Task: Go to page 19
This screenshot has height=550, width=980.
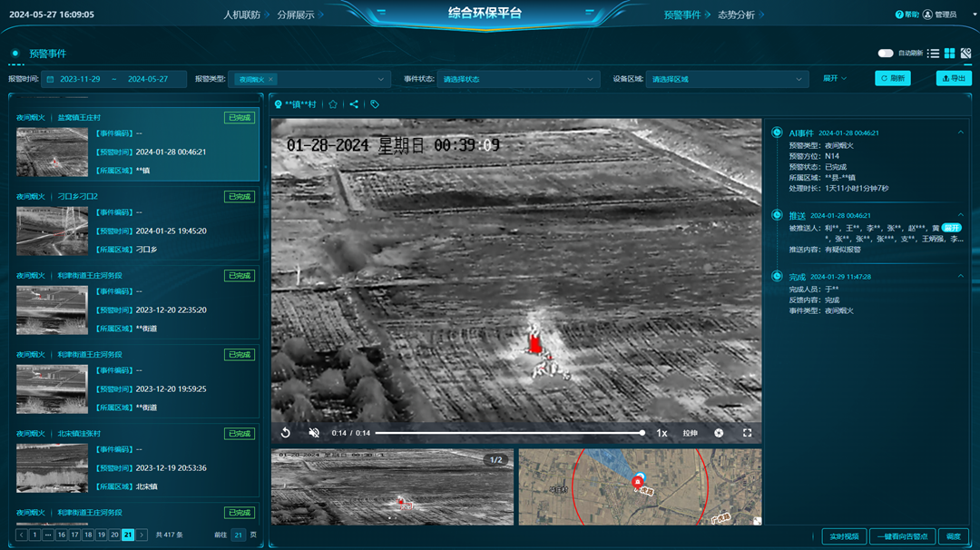Action: (102, 535)
